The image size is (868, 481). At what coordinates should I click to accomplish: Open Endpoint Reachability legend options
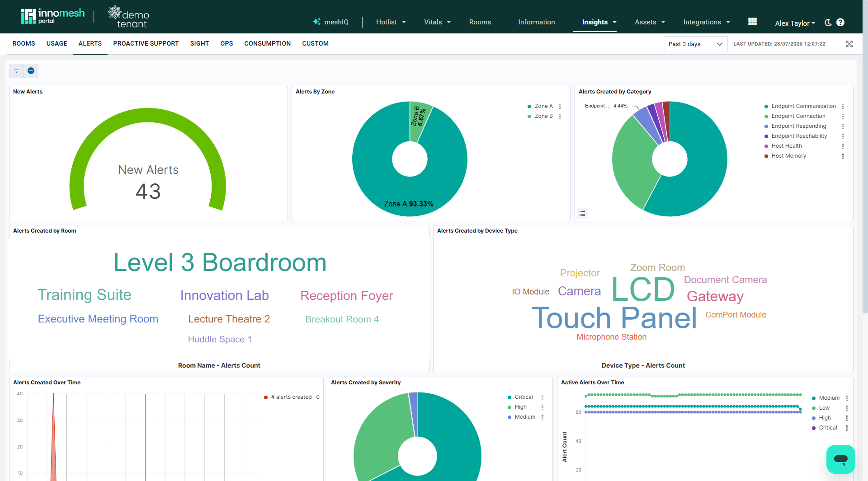[x=843, y=136]
